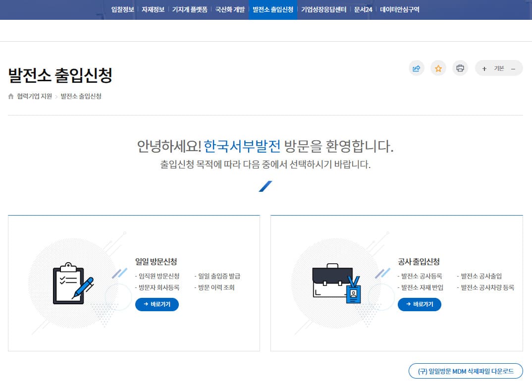Open 기업성장응답센터 menu
Image resolution: width=532 pixels, height=392 pixels.
(323, 9)
